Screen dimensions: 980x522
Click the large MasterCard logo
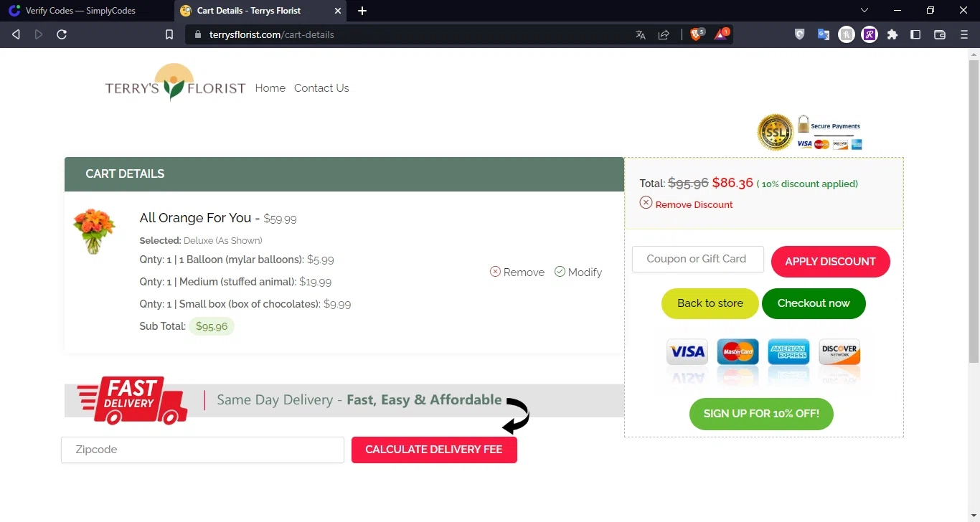[738, 352]
